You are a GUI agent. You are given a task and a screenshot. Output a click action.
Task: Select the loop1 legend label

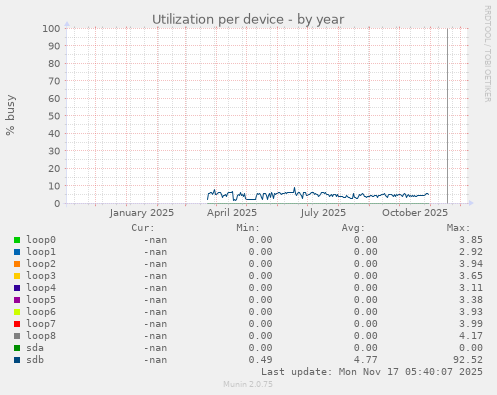point(41,252)
